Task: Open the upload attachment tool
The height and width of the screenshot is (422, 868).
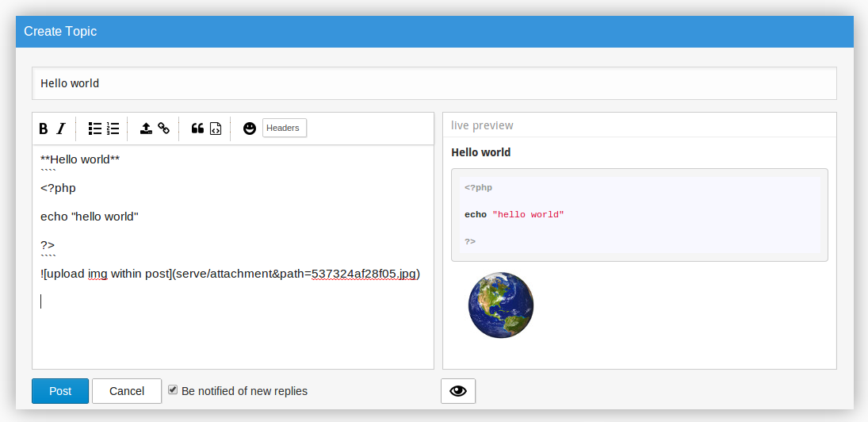Action: 146,129
